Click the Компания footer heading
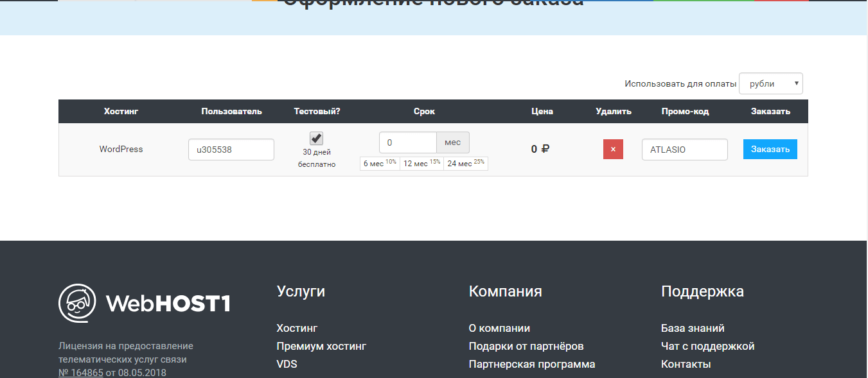This screenshot has width=868, height=378. pyautogui.click(x=506, y=291)
